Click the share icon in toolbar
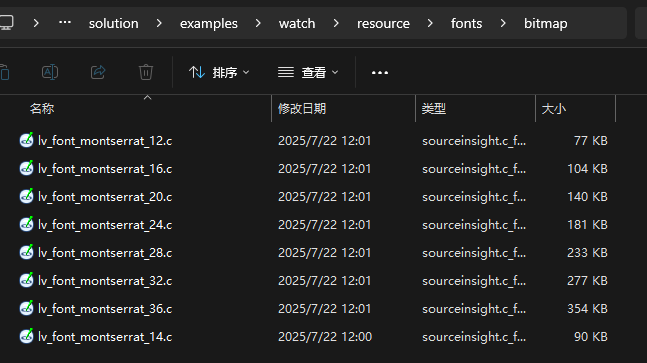This screenshot has height=363, width=647. click(x=98, y=72)
